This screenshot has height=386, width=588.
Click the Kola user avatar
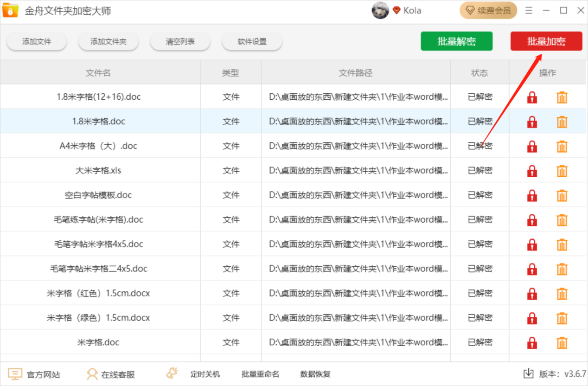[380, 10]
